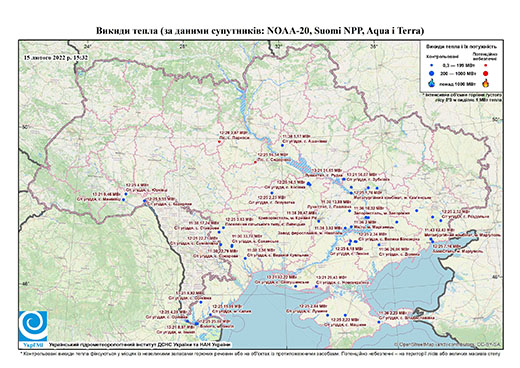Click blue marker labeled 13:21 9,92 МВт
Viewport: 520px width, 368px height.
201,302
